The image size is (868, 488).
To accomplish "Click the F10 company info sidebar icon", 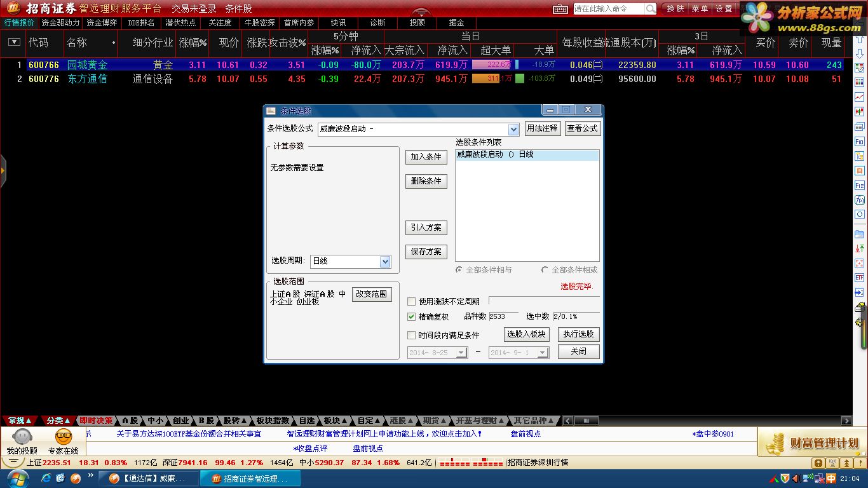I will pyautogui.click(x=860, y=142).
